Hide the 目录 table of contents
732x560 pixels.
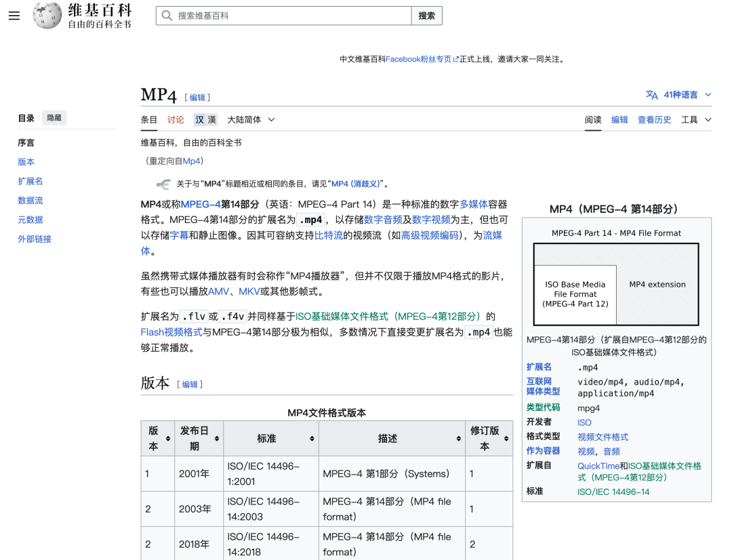(x=54, y=118)
